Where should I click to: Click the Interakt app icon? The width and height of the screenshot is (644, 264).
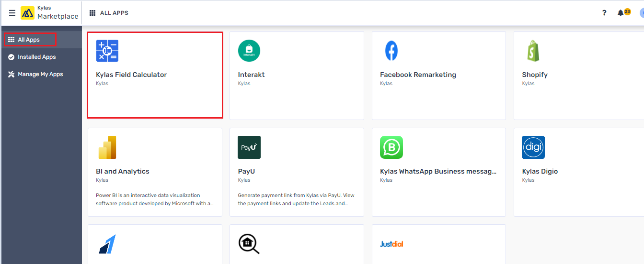pos(249,51)
